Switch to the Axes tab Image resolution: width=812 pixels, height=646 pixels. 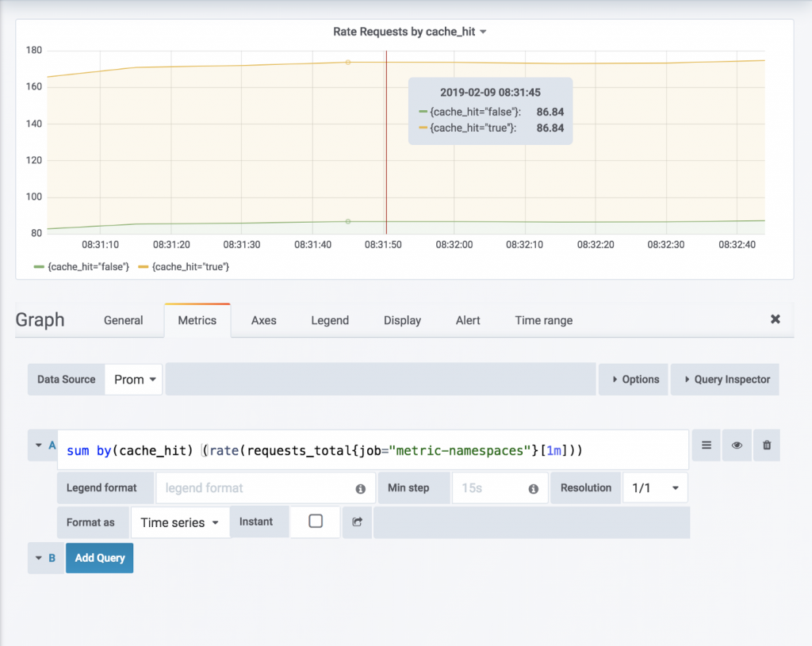tap(263, 320)
